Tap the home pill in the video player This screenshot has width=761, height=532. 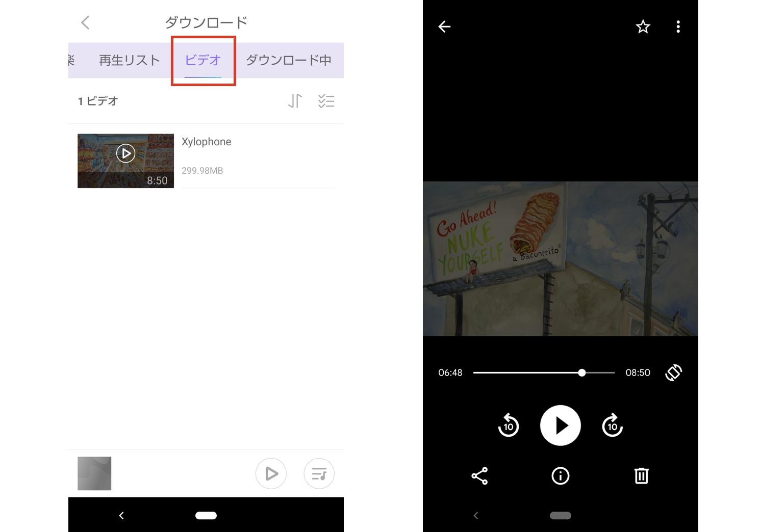(x=561, y=516)
